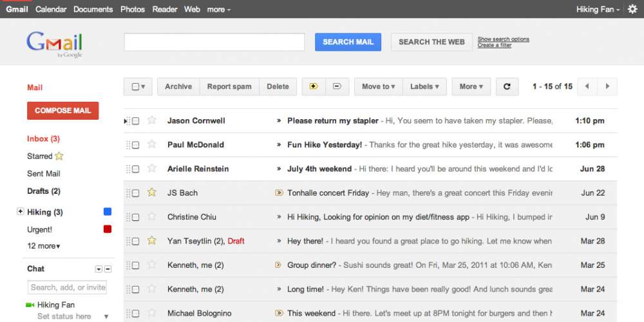Screen dimensions: 644x322
Task: Click Compose Mail
Action: coord(63,111)
